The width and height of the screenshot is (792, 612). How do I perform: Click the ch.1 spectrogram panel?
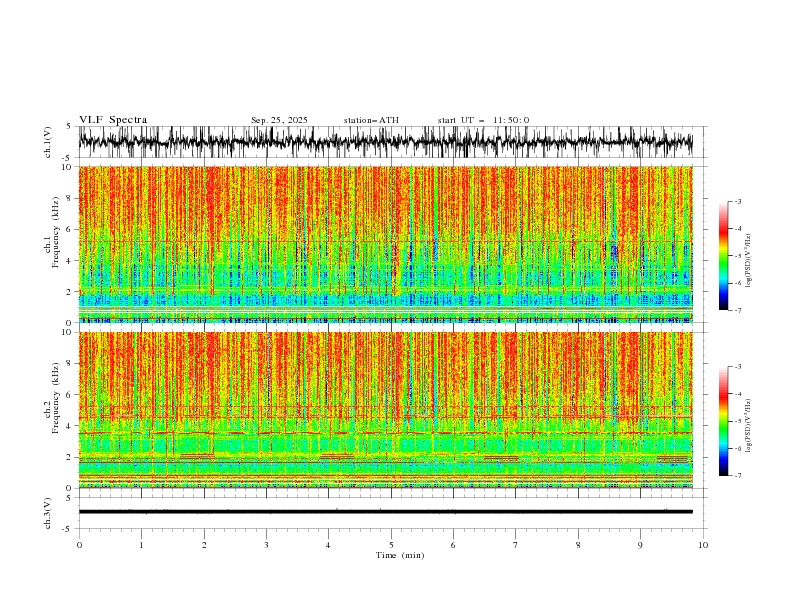[386, 244]
